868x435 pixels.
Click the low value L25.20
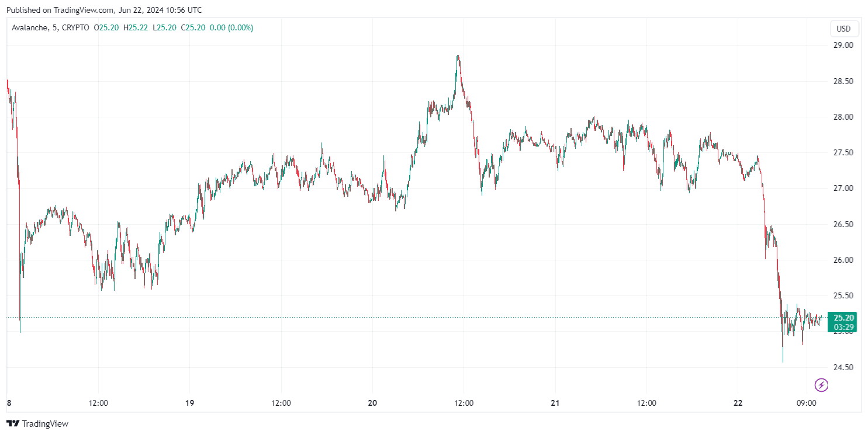pyautogui.click(x=164, y=27)
